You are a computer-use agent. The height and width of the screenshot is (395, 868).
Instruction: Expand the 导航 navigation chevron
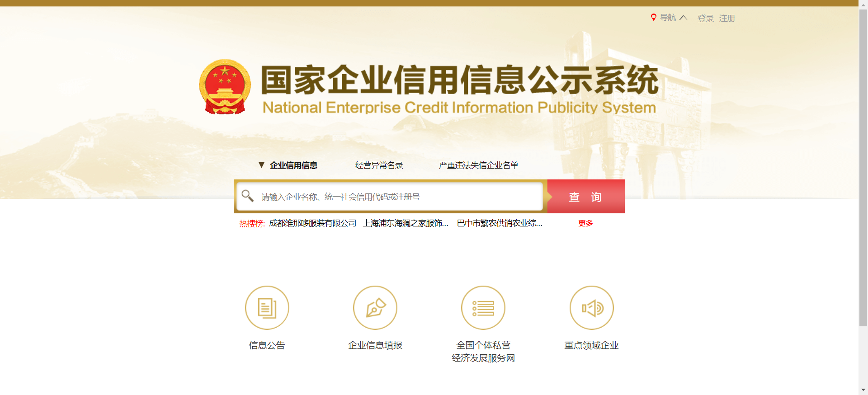(683, 18)
